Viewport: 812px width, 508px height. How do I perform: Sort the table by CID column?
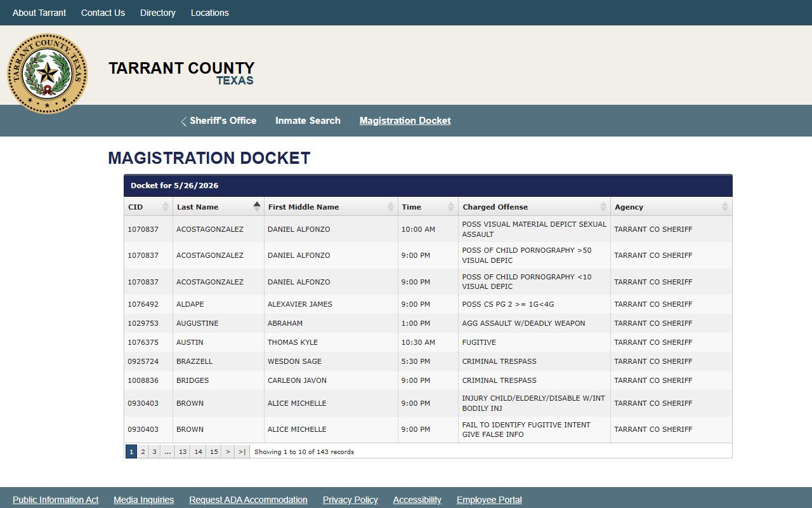pos(148,207)
